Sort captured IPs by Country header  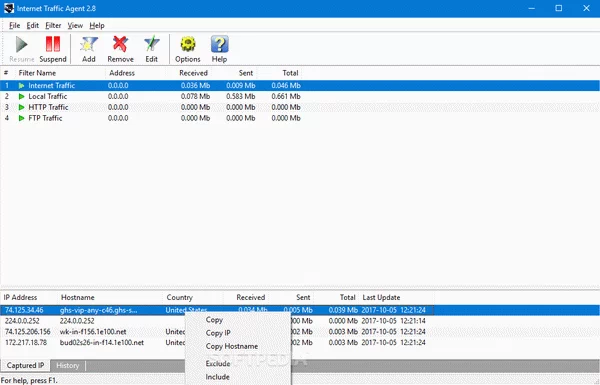pos(193,297)
